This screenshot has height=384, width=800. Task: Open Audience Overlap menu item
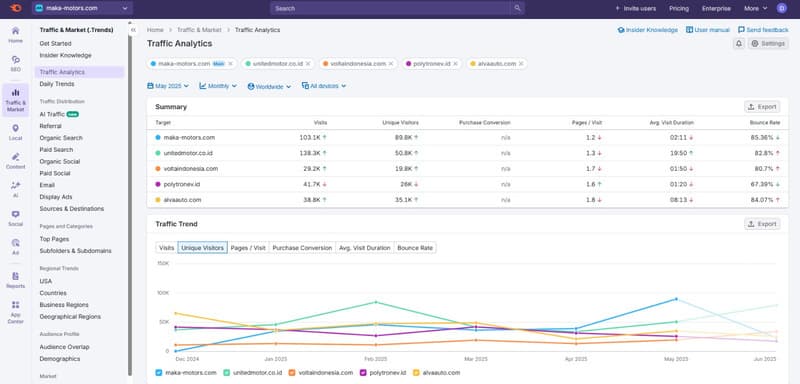click(x=64, y=347)
